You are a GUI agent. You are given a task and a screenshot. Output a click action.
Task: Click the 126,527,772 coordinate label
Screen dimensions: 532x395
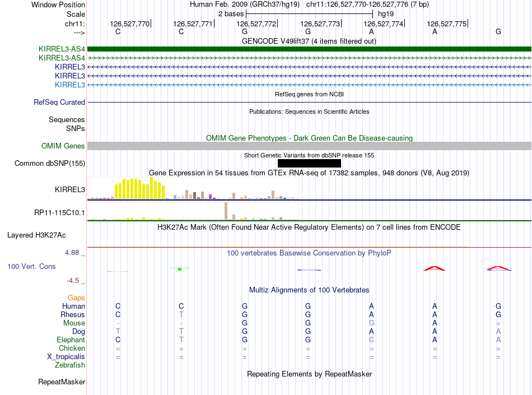[256, 24]
